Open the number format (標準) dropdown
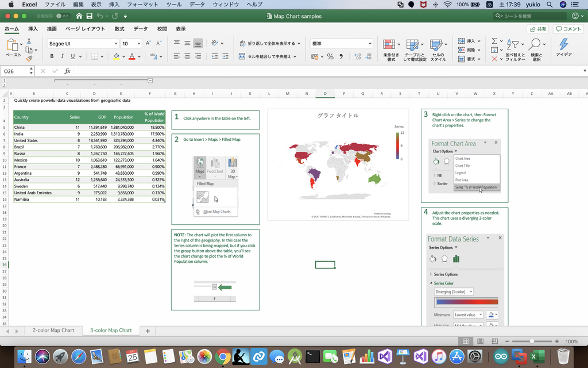Viewport: 588px width, 368px height. point(370,44)
